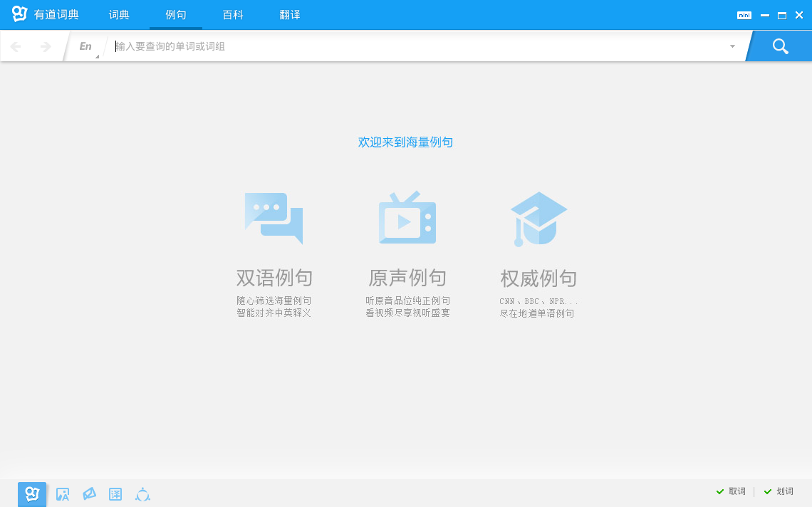The width and height of the screenshot is (812, 507).
Task: Click the Youdao logo in title bar
Action: tap(19, 14)
